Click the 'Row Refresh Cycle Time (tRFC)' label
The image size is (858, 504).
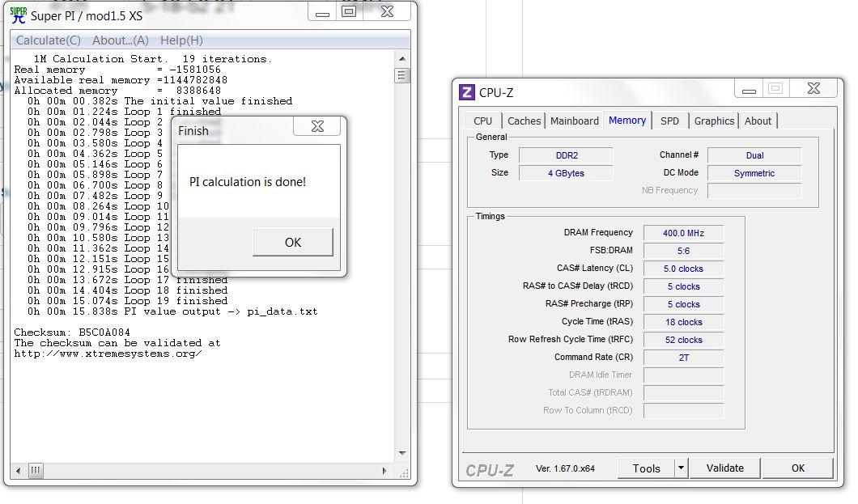[570, 340]
